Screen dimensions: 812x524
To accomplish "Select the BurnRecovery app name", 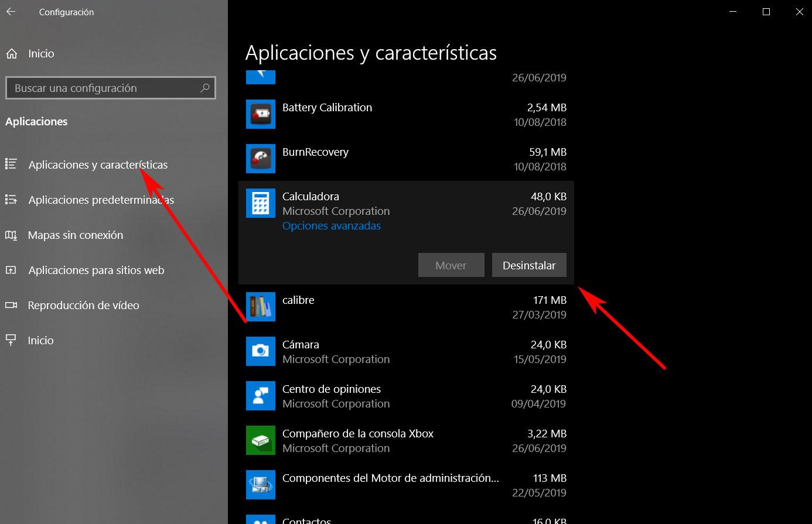I will click(315, 152).
